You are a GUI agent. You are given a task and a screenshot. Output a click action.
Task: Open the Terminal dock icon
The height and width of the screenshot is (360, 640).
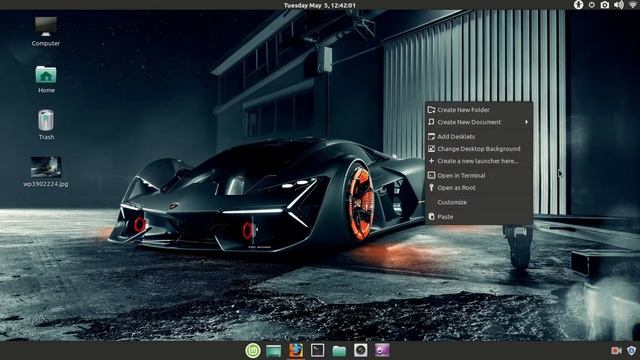click(318, 350)
